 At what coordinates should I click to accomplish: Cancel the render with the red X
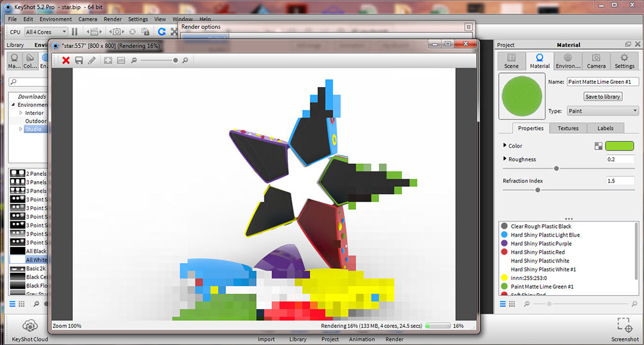pos(66,60)
